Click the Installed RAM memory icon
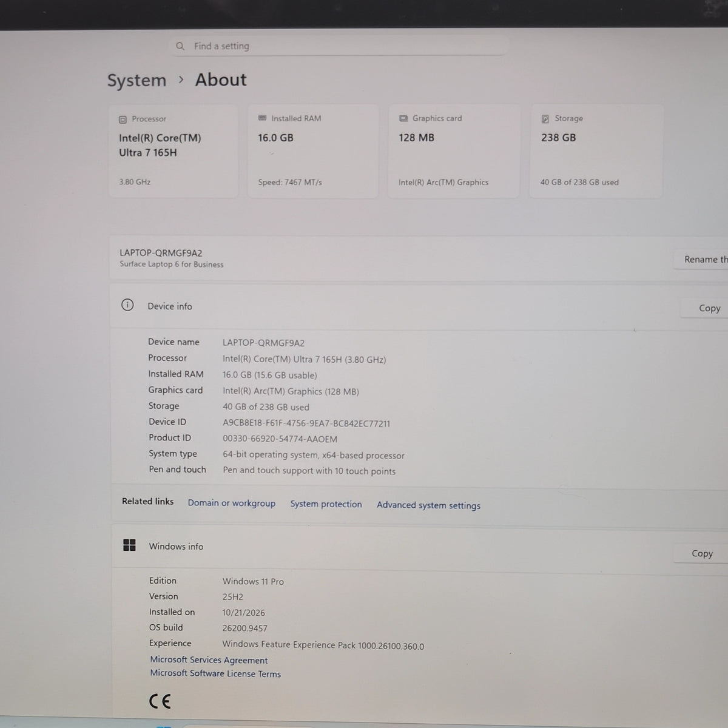The image size is (728, 728). tap(262, 118)
